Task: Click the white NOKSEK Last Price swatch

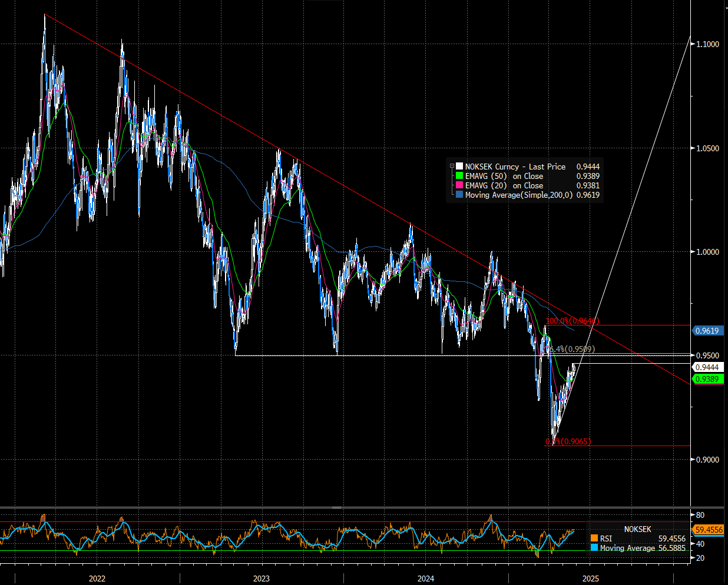Action: pyautogui.click(x=459, y=167)
